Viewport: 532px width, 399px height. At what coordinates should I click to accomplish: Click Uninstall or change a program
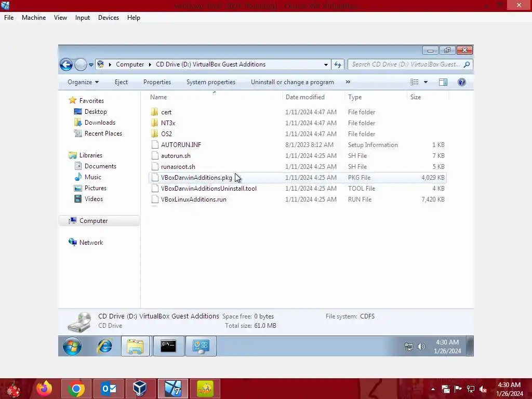(x=292, y=82)
